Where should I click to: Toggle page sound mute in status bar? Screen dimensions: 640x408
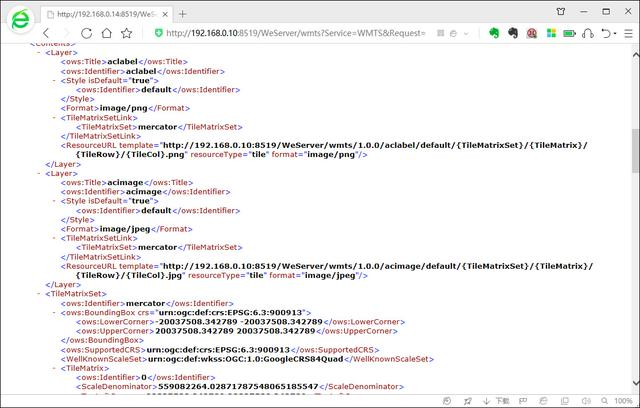(x=586, y=401)
